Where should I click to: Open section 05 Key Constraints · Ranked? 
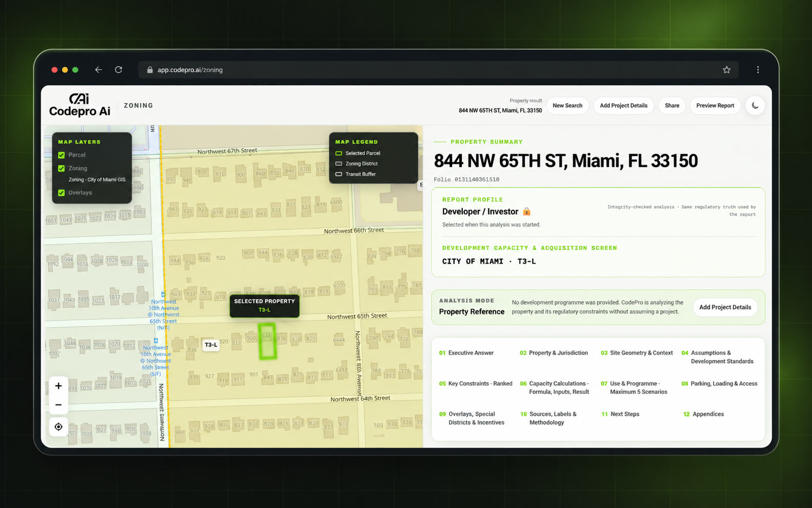tap(476, 384)
